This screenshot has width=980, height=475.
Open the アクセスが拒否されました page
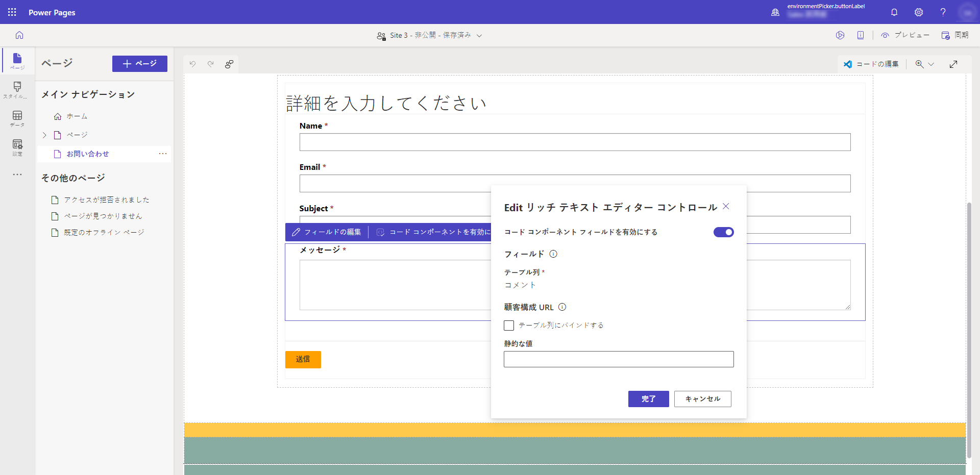(106, 200)
